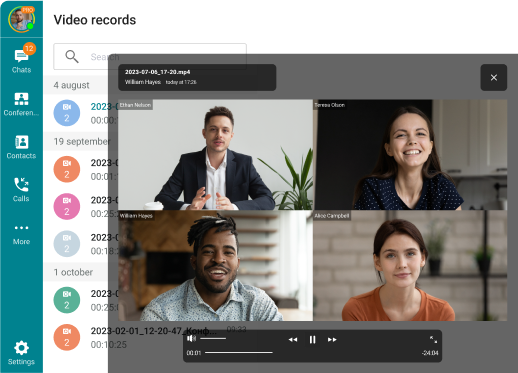Open the More menu in sidebar

click(21, 235)
